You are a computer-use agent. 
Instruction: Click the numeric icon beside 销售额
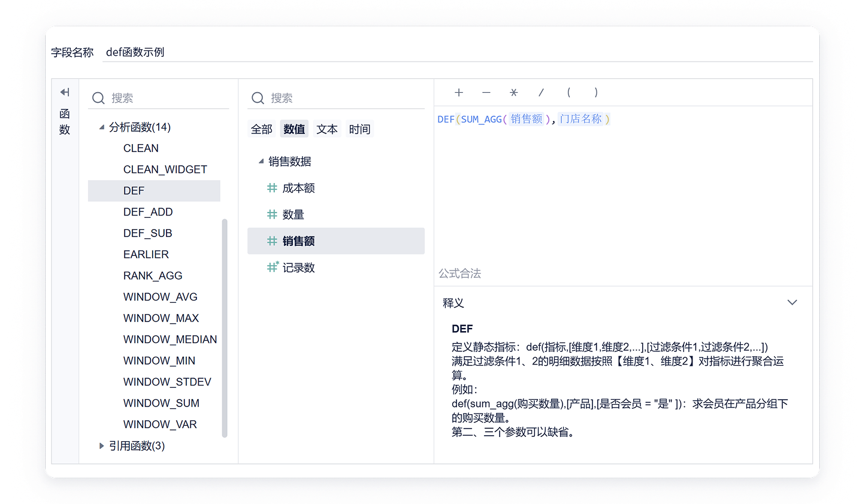click(x=272, y=241)
